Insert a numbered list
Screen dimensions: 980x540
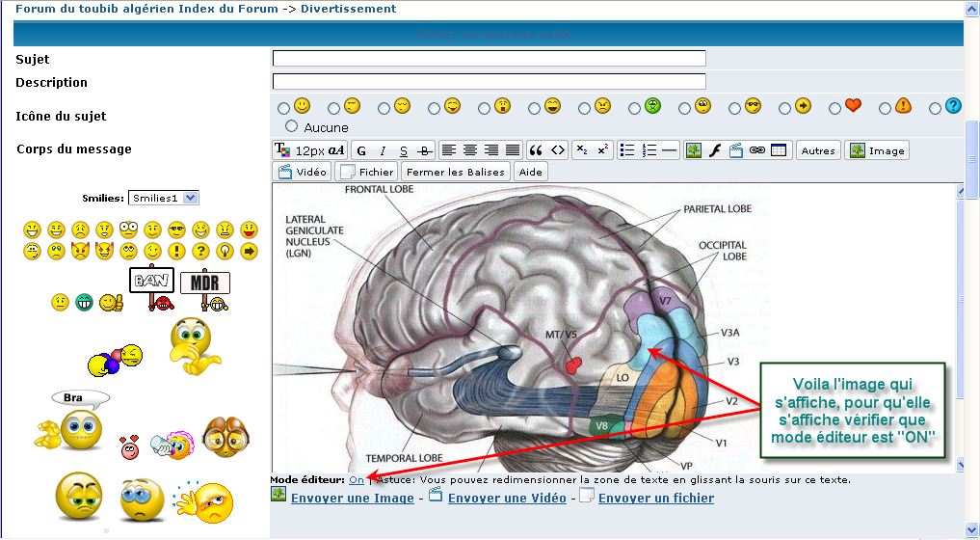click(x=649, y=150)
